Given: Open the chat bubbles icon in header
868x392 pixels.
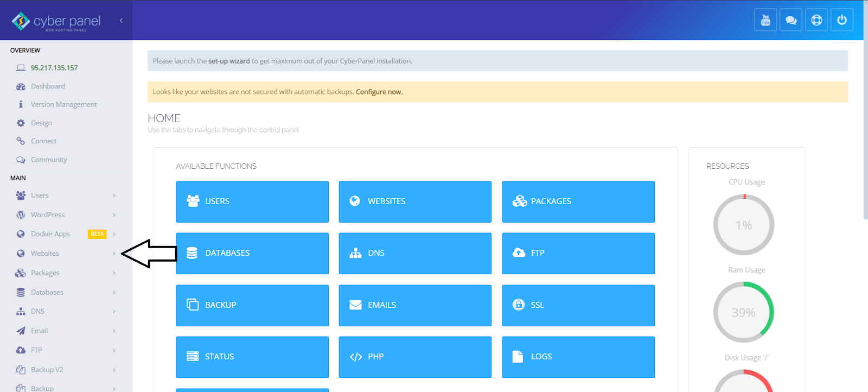Looking at the screenshot, I should [791, 20].
